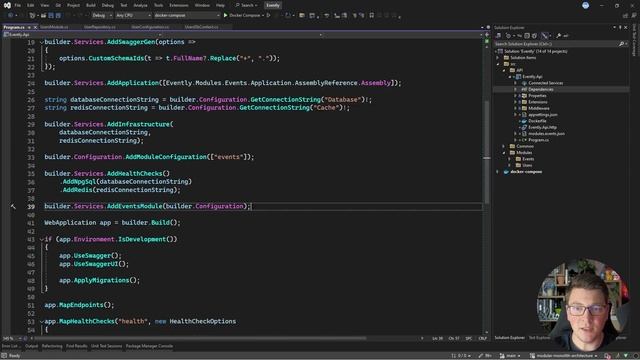The height and width of the screenshot is (360, 640).
Task: Open the Debug menu
Action: [108, 5]
